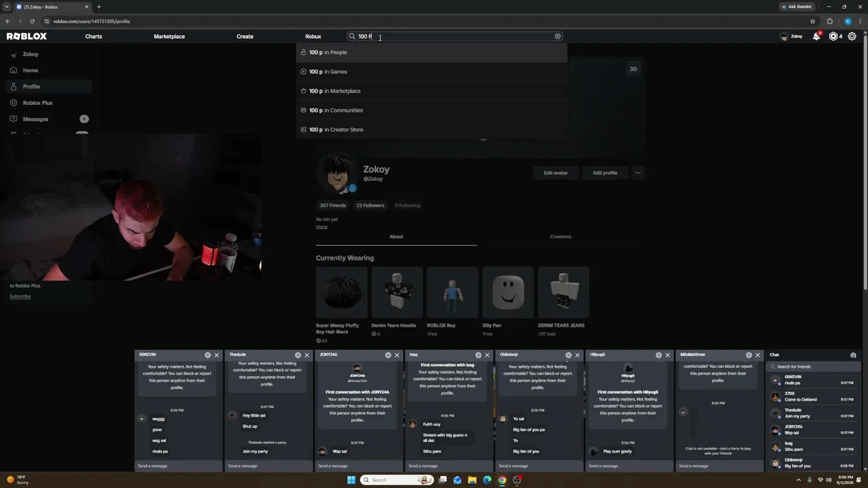Open the Robux balance icon

click(833, 37)
